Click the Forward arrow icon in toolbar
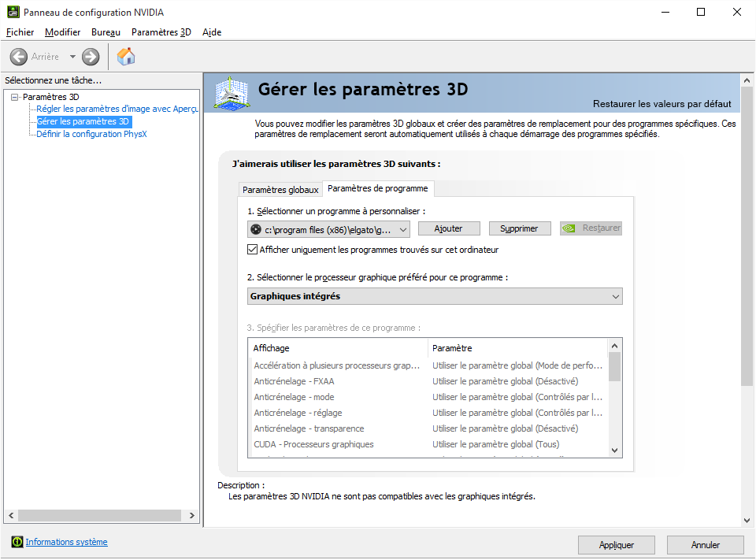The width and height of the screenshot is (756, 560). pos(90,57)
